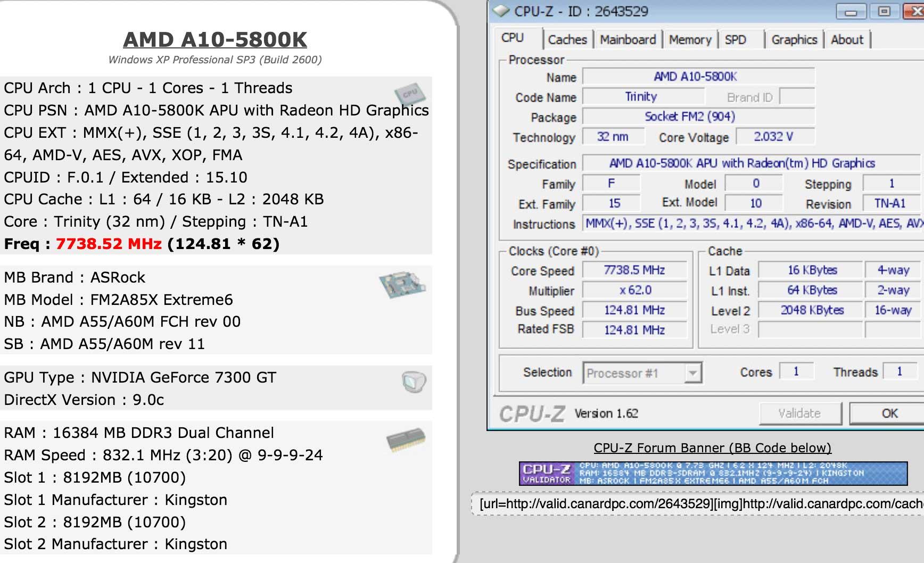
Task: Switch to the CPU tab
Action: (x=513, y=38)
